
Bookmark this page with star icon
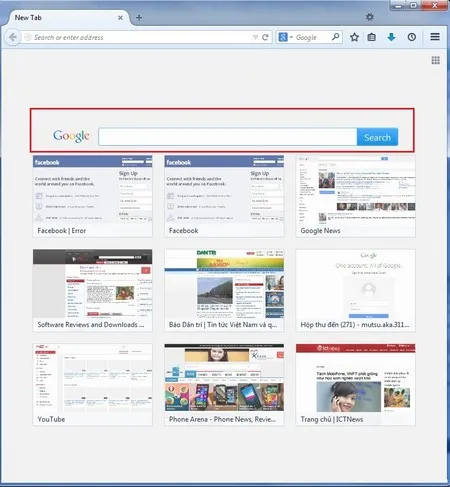pos(354,37)
